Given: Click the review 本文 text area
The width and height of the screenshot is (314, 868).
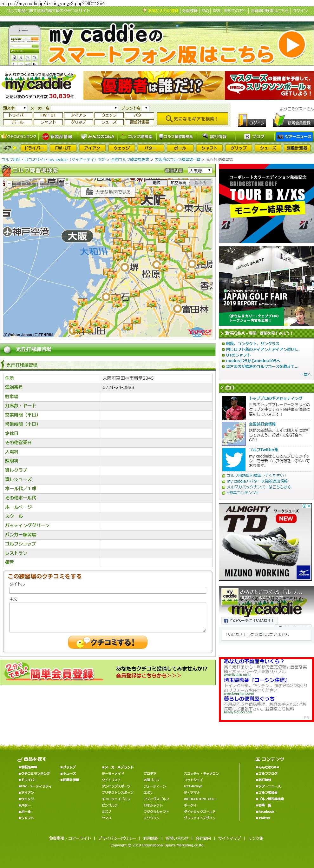Looking at the screenshot, I should click(x=108, y=617).
